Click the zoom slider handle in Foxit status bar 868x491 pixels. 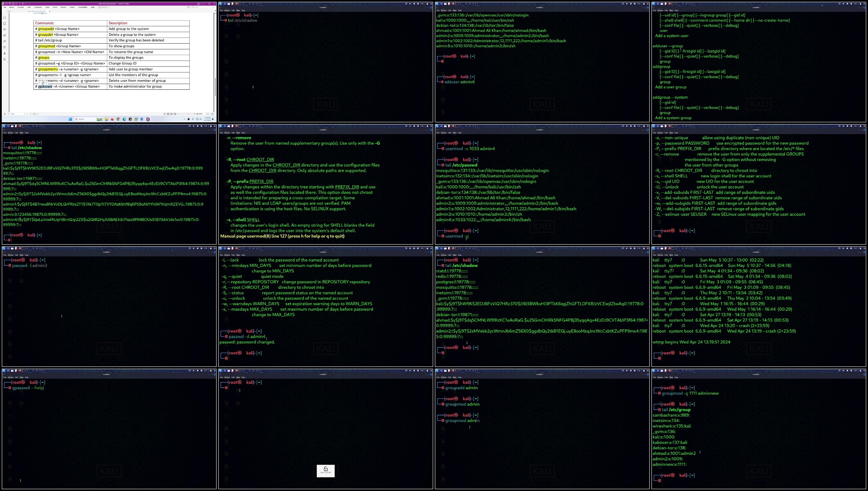[188, 114]
